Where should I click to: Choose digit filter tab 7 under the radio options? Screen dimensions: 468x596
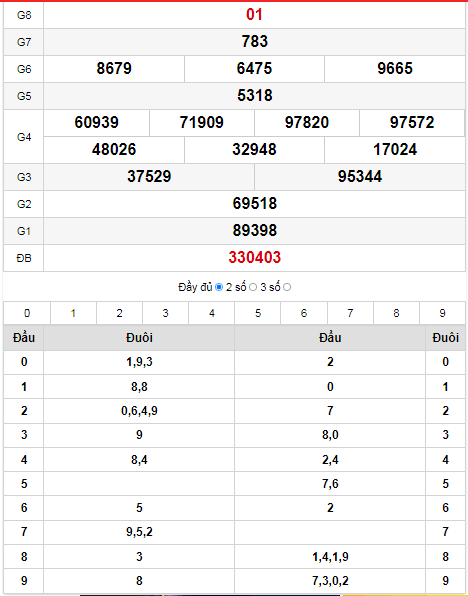(350, 313)
